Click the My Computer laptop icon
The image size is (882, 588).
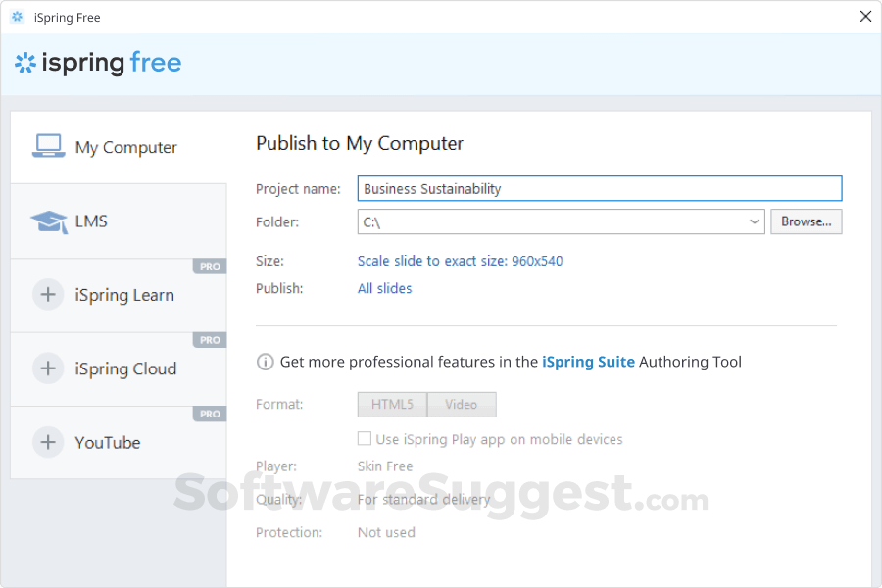point(48,146)
